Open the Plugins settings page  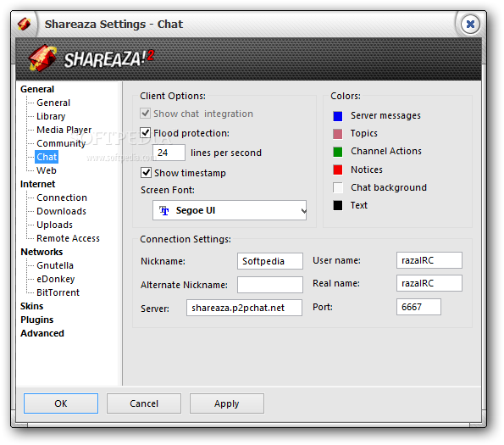pos(37,320)
